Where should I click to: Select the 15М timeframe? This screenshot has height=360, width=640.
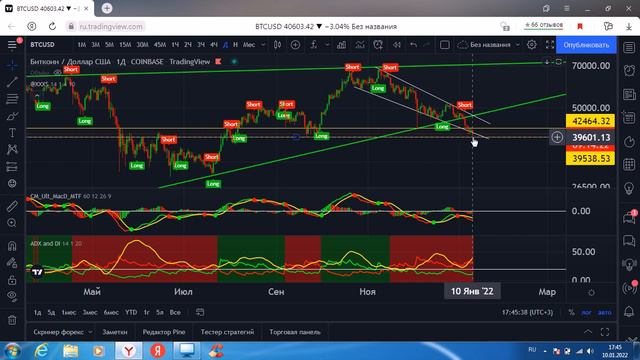click(125, 44)
